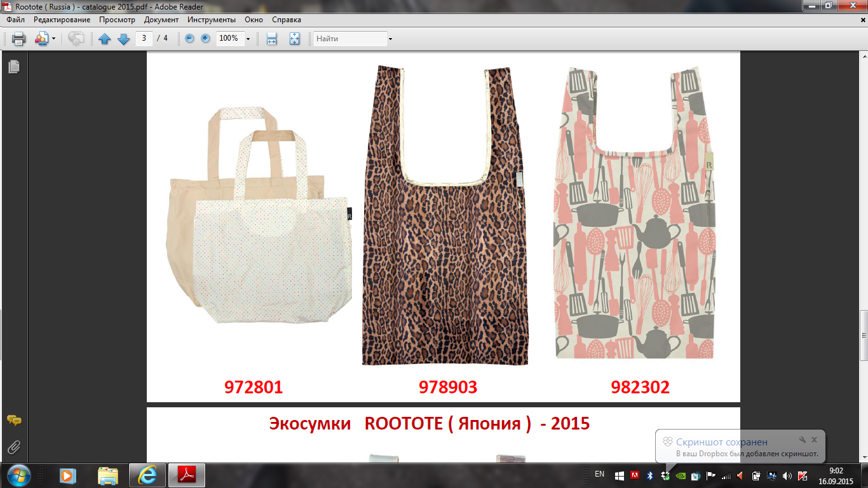This screenshot has height=488, width=868.
Task: Open the Редактирование menu
Action: [62, 20]
